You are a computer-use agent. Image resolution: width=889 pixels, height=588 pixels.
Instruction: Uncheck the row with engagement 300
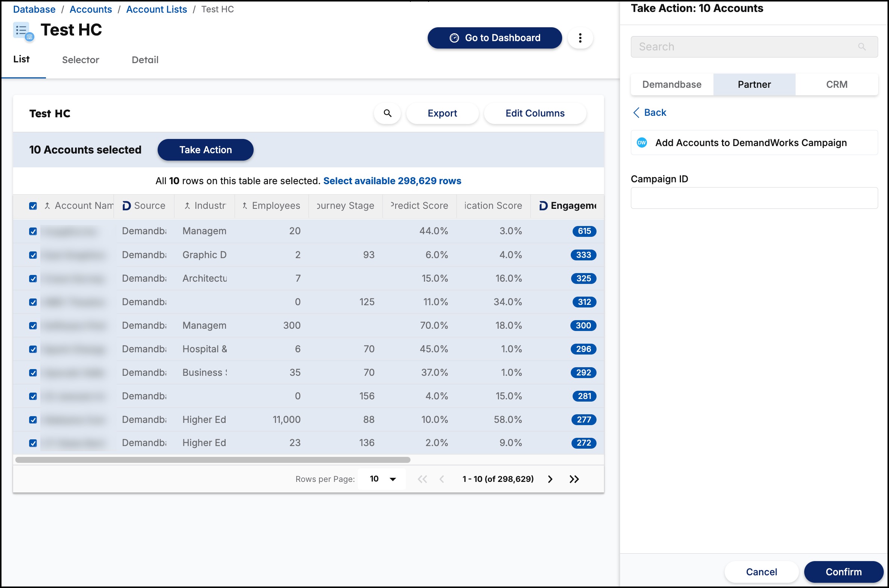pyautogui.click(x=33, y=325)
